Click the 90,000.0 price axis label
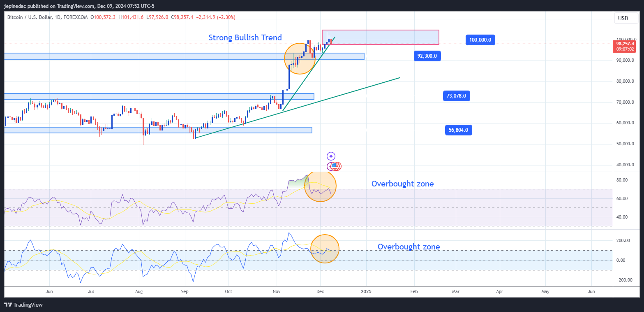 (x=625, y=60)
